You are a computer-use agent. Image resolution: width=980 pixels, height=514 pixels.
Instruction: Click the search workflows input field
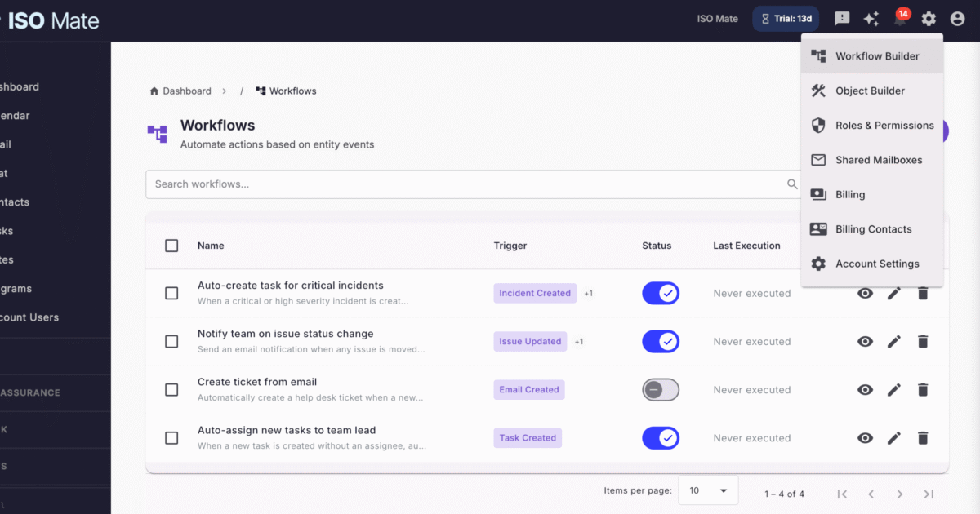[x=474, y=184]
